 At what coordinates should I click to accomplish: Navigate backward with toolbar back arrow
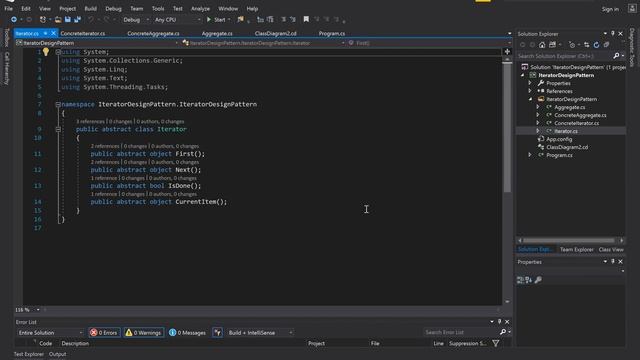coord(13,19)
